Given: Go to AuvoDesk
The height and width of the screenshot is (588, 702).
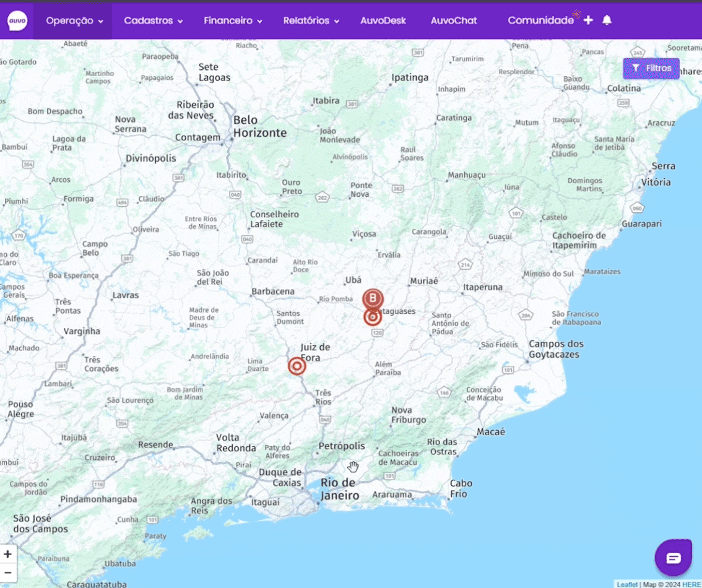Looking at the screenshot, I should (x=383, y=20).
